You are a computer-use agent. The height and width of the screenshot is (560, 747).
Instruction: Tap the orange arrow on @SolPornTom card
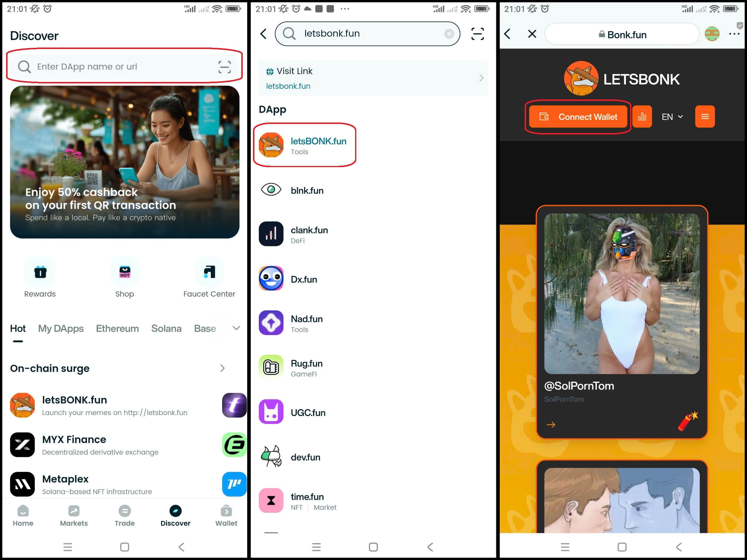click(551, 424)
